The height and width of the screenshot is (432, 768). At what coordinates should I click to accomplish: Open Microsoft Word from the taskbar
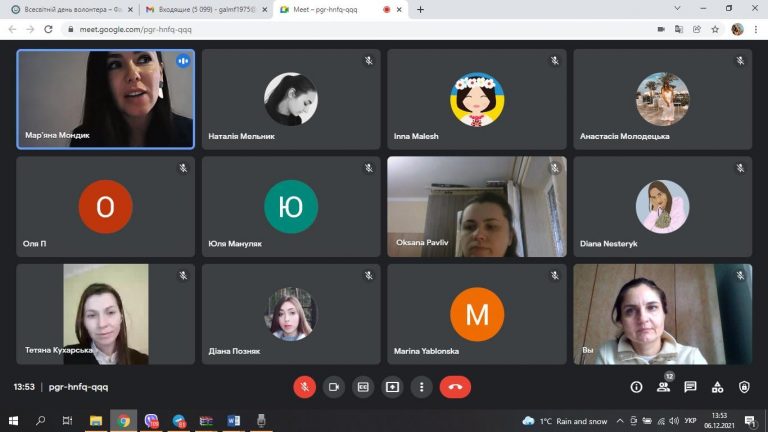pyautogui.click(x=234, y=421)
